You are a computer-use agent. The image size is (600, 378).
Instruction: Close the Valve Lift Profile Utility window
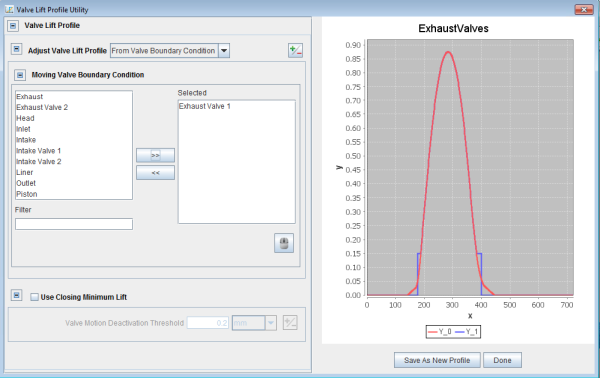point(584,10)
